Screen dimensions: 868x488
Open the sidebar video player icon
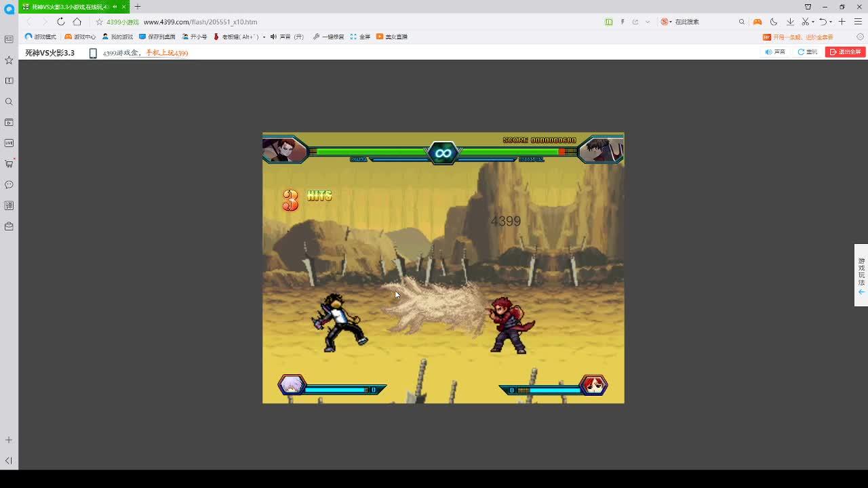pos(9,122)
